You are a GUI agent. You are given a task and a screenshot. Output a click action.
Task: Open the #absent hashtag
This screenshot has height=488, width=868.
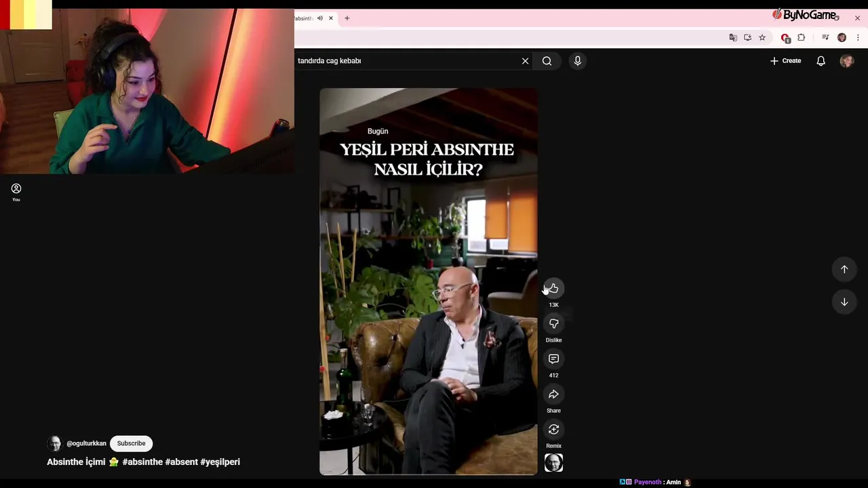tap(181, 462)
